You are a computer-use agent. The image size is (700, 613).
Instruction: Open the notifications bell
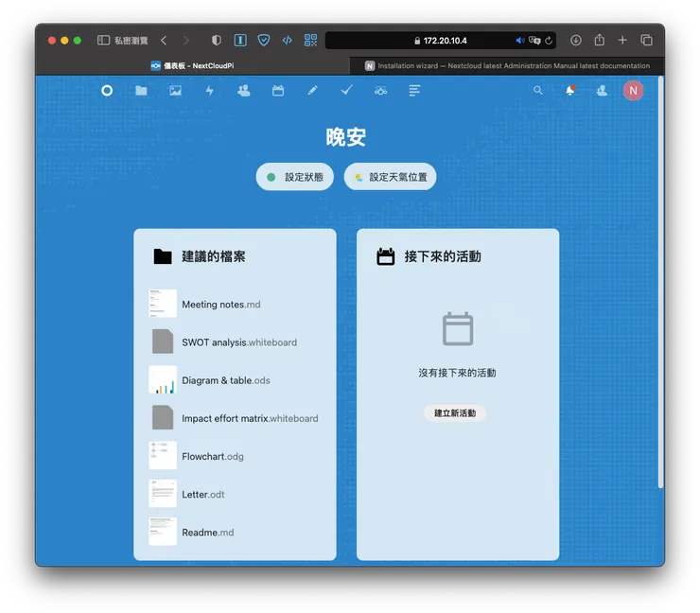(x=570, y=91)
